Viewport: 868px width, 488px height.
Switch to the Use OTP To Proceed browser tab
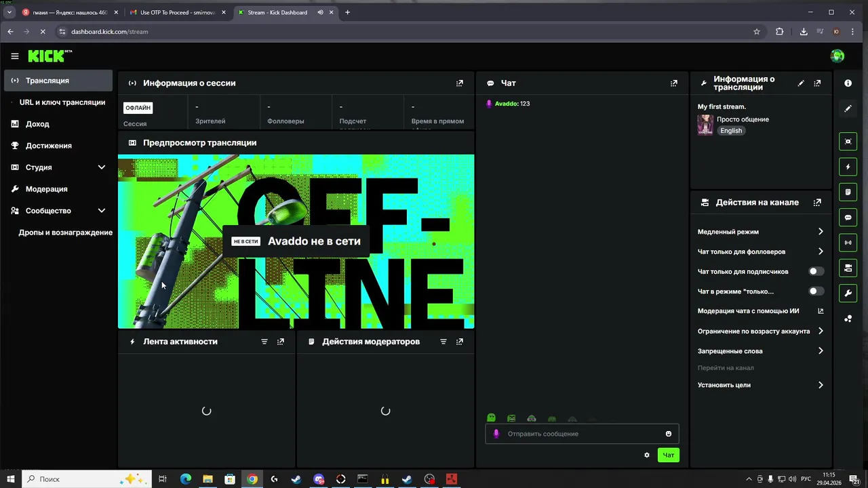coord(176,12)
